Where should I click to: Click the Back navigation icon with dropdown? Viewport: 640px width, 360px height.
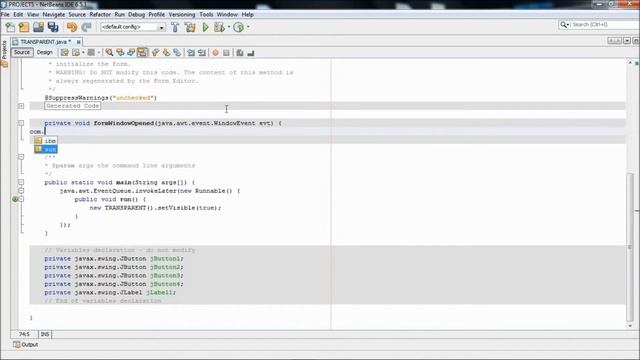(76, 53)
